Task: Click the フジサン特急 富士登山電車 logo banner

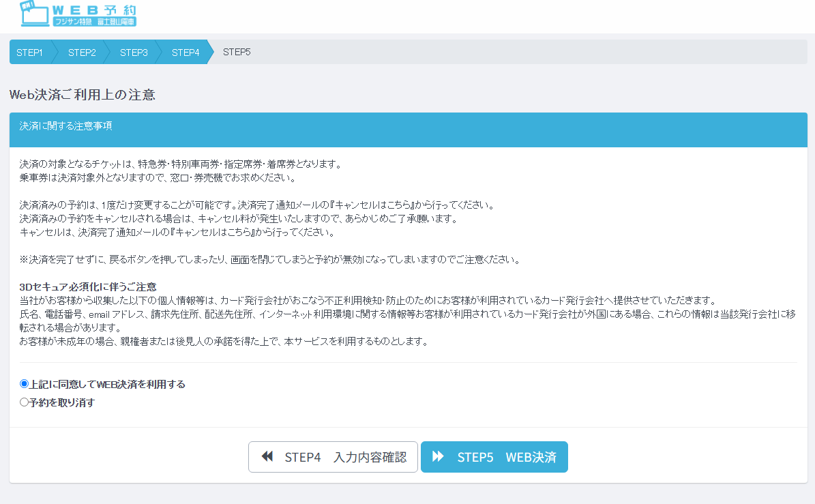Action: pos(95,22)
